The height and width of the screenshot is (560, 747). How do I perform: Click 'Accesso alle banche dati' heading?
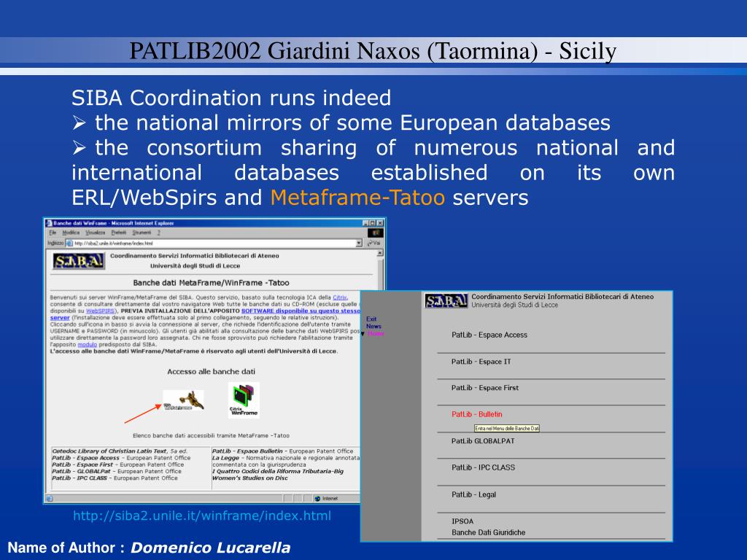[211, 371]
